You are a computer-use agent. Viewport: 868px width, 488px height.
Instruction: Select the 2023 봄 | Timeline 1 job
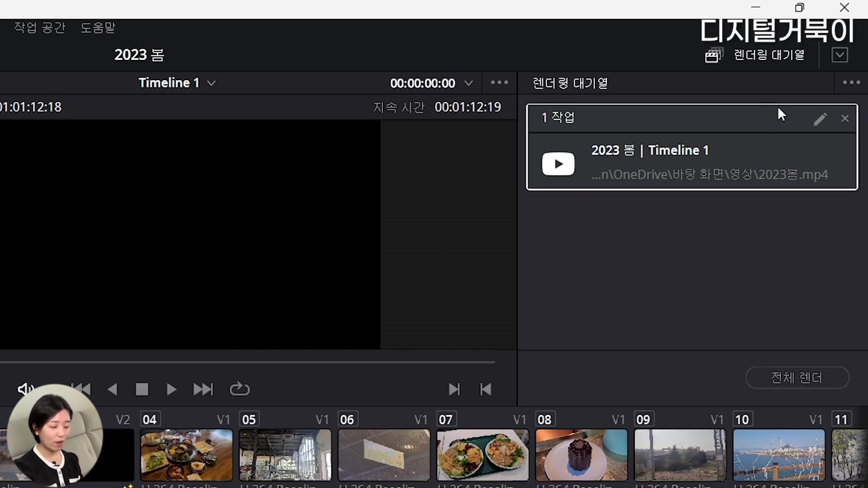pos(692,161)
